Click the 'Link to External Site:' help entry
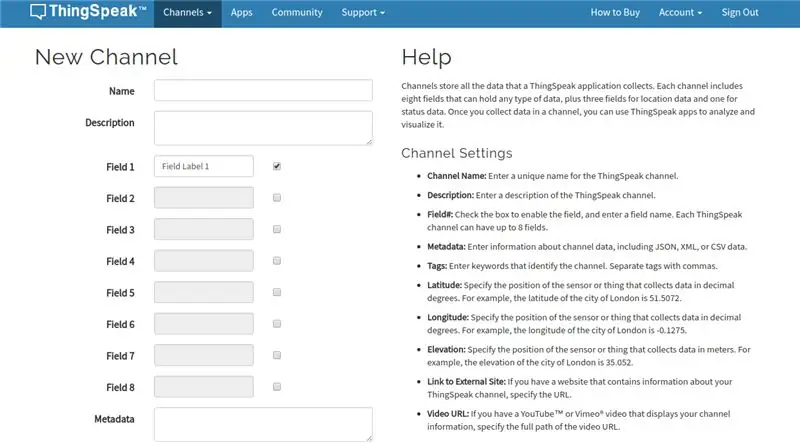 580,388
